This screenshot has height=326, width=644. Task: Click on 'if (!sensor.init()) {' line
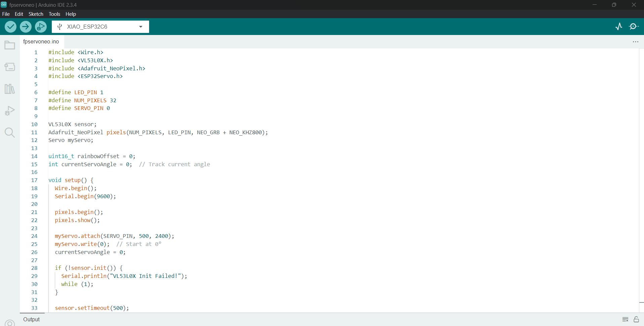tap(89, 268)
